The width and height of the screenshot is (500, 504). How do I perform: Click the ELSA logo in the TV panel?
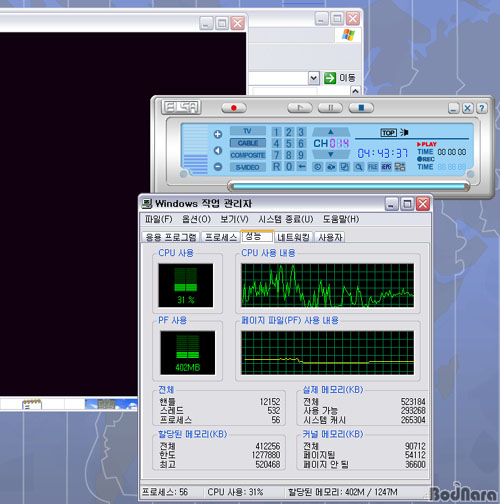[181, 107]
